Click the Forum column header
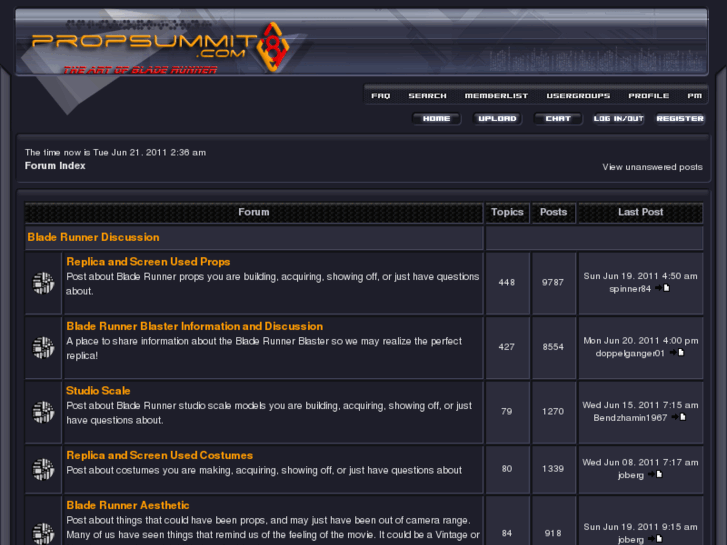727x545 pixels. click(254, 212)
